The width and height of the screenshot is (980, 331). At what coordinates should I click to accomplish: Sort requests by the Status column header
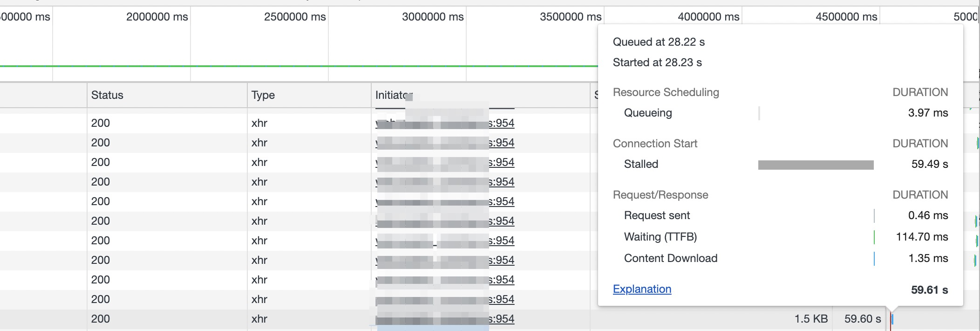click(107, 95)
